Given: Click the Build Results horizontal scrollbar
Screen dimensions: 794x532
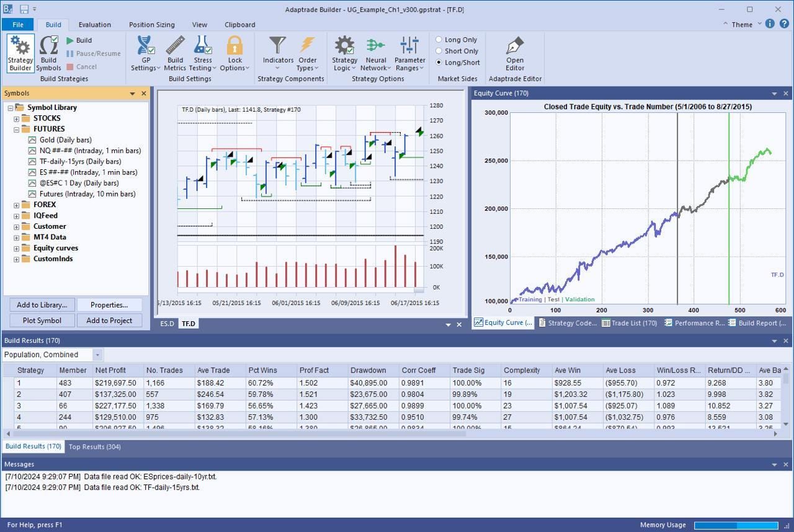Looking at the screenshot, I should click(236, 433).
